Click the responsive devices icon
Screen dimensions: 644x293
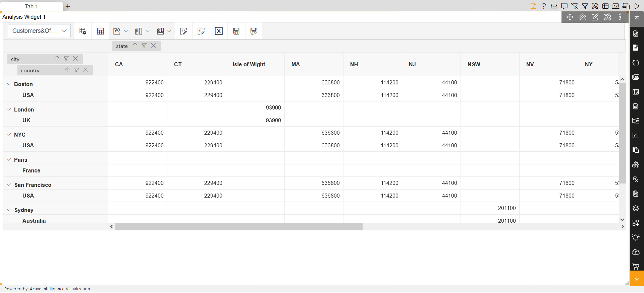[x=626, y=6]
